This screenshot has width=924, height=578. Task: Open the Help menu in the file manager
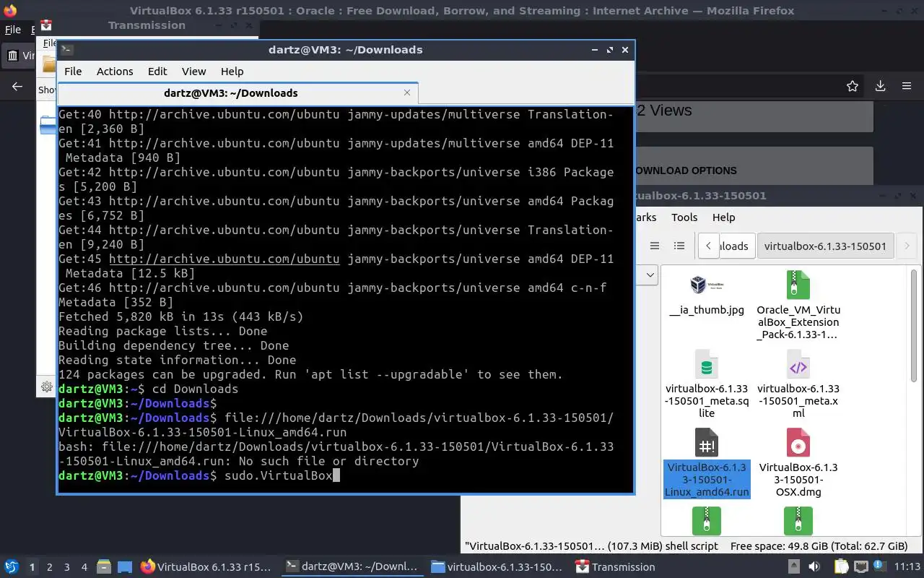[x=723, y=217]
